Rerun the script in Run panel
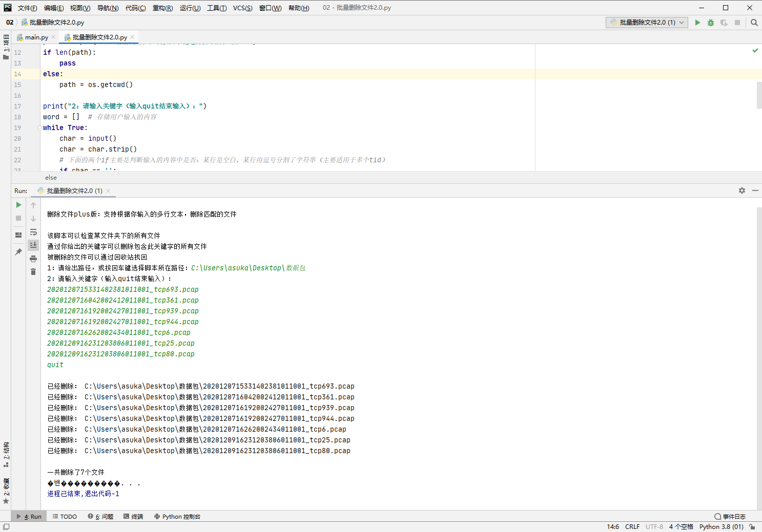The width and height of the screenshot is (762, 532). pos(18,205)
